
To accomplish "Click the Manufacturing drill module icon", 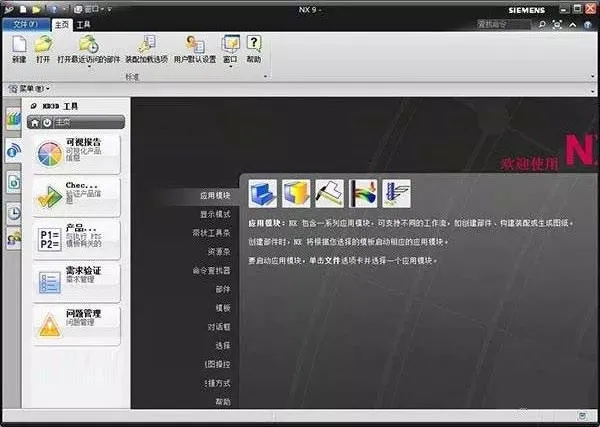I will pos(396,194).
